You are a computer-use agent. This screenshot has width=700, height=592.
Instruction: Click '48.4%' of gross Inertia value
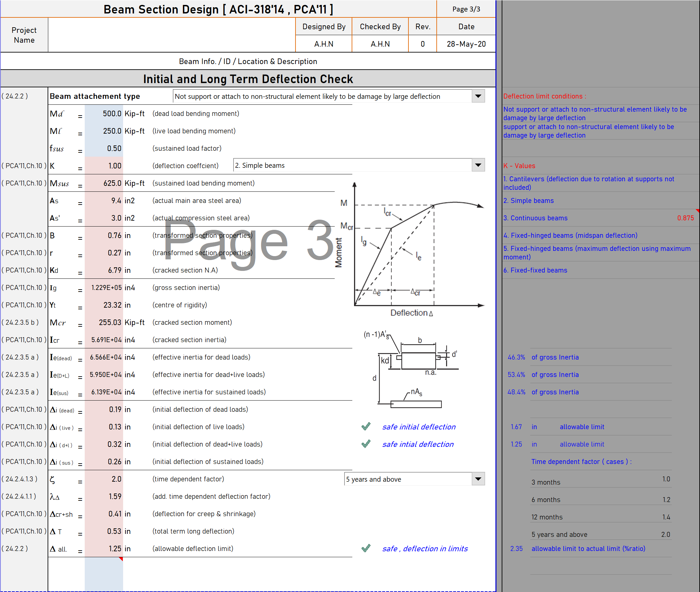pos(516,392)
